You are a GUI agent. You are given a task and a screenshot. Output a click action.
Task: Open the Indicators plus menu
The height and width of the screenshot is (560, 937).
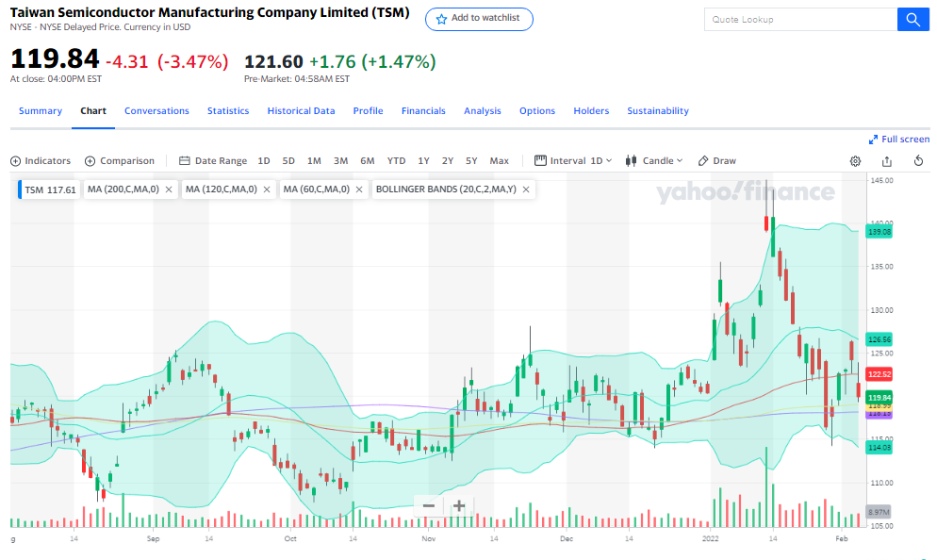coord(41,161)
